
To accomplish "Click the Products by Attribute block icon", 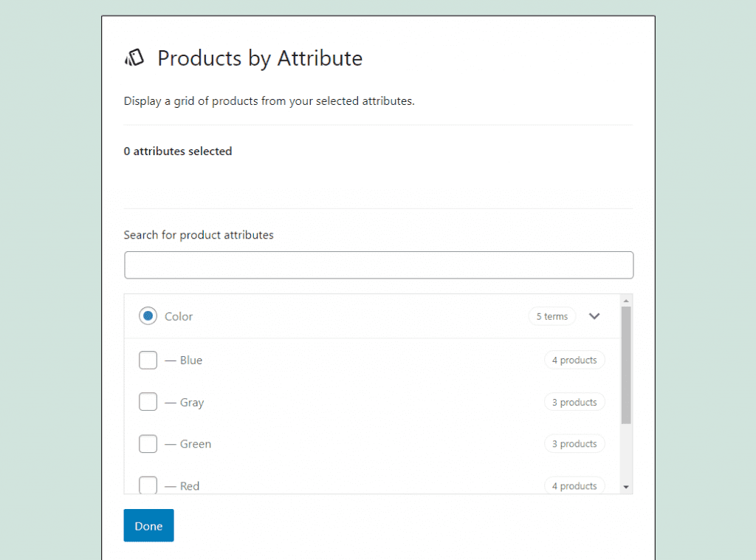I will coord(134,58).
